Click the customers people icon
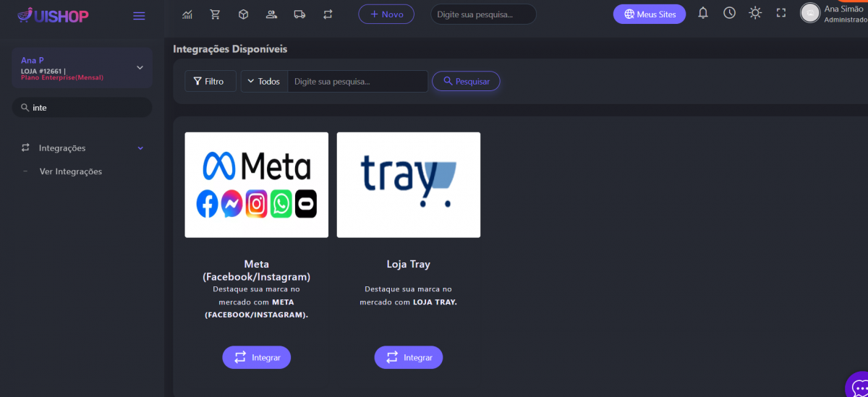 pos(271,14)
